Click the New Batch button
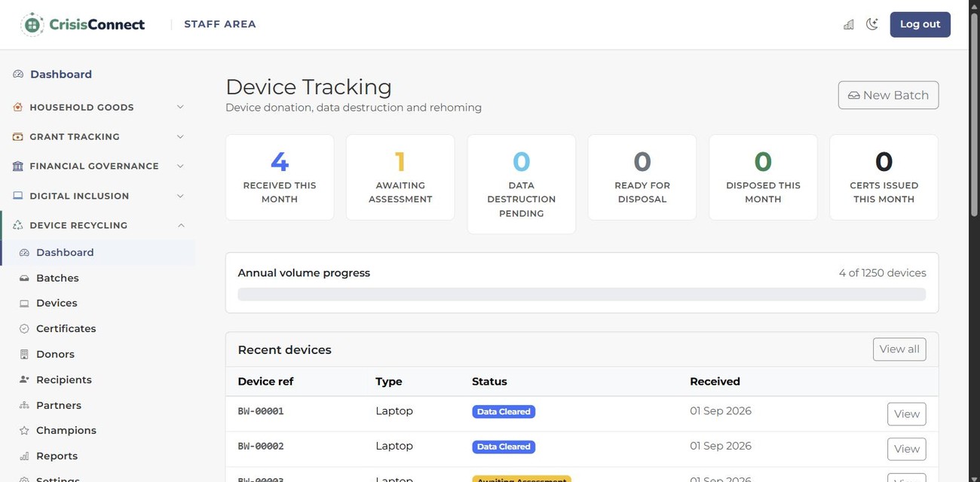This screenshot has height=482, width=980. pos(888,95)
